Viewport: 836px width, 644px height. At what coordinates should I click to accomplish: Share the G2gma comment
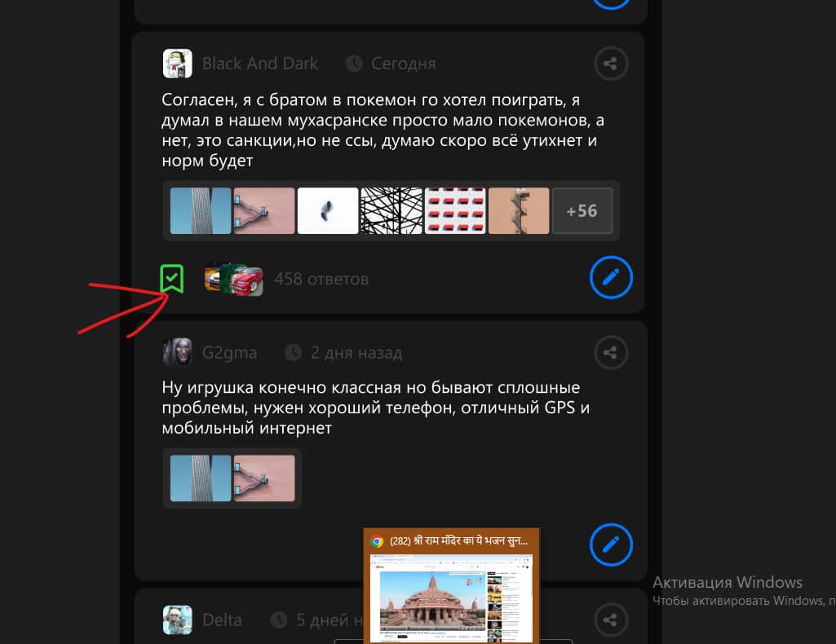click(x=611, y=353)
